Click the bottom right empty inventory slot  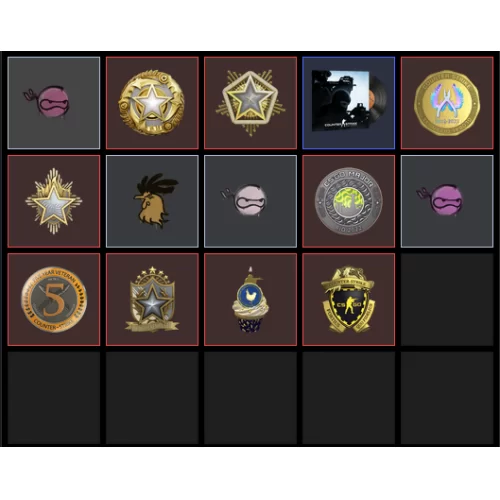click(447, 398)
